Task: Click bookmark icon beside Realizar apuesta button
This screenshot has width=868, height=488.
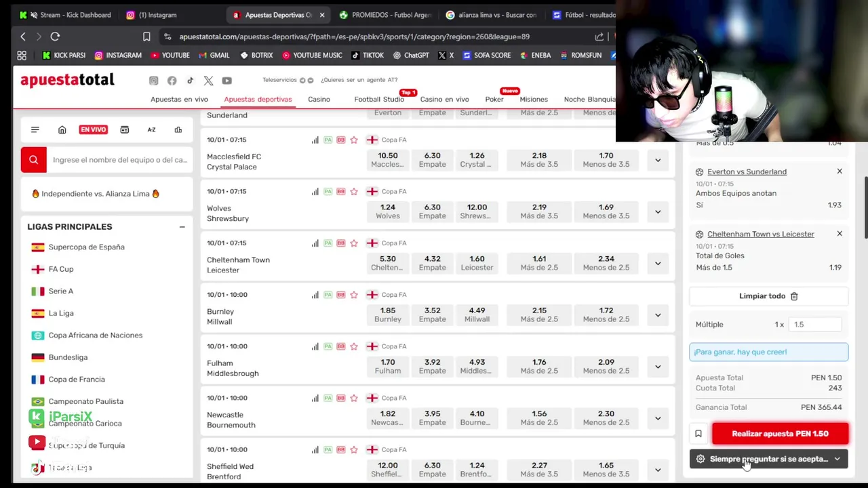Action: pos(698,434)
